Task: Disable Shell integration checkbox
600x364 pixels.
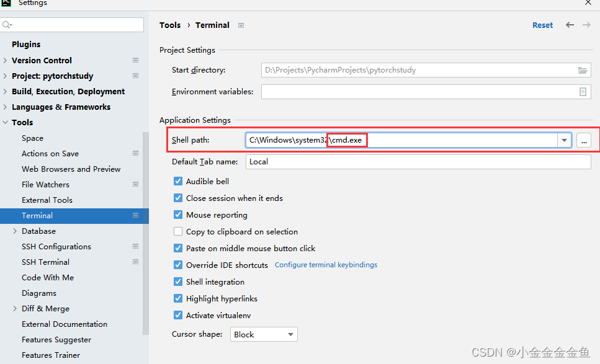Action: [178, 282]
